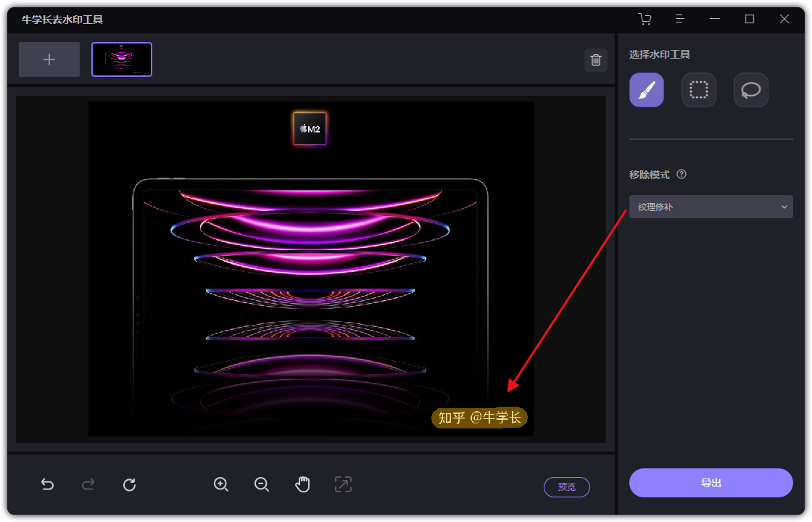Viewport: 812px width, 522px height.
Task: Select the brush watermark tool
Action: (x=646, y=90)
